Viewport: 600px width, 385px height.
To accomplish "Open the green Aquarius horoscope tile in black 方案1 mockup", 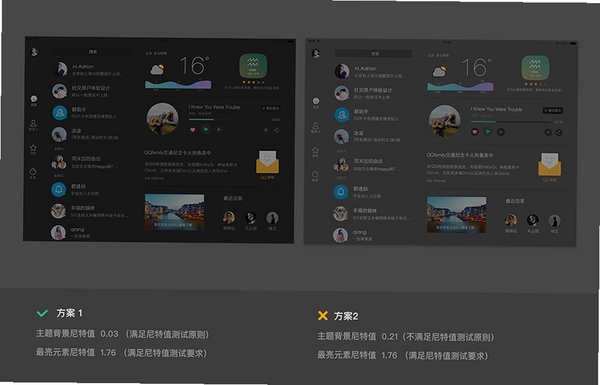I will [253, 66].
